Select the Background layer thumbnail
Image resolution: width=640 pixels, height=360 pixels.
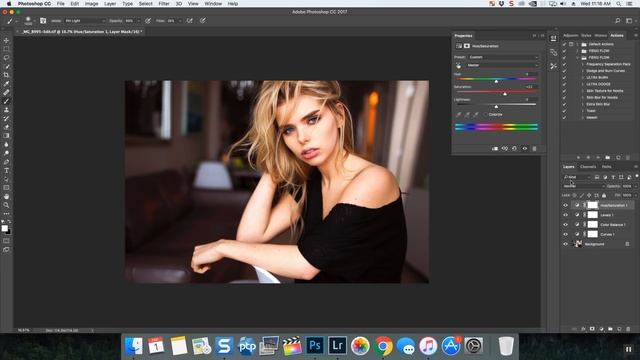coord(578,244)
